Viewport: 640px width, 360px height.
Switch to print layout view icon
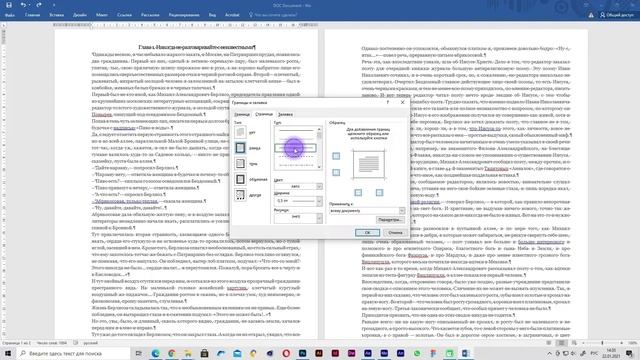pyautogui.click(x=562, y=343)
